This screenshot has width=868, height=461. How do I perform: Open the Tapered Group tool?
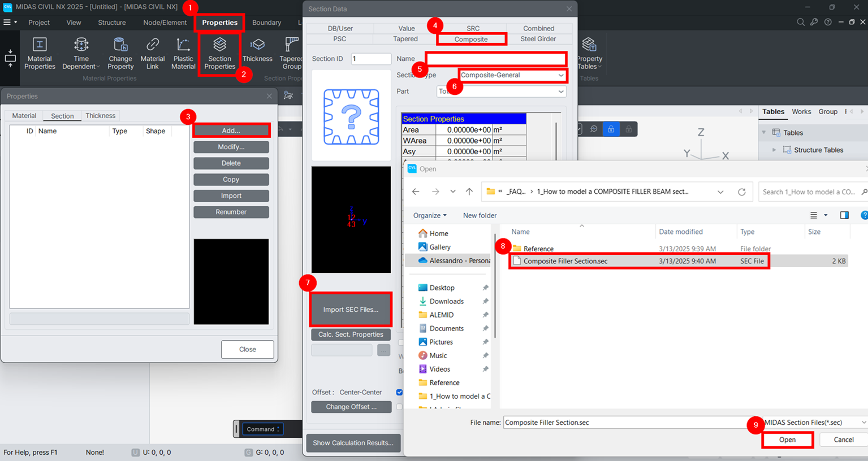(x=291, y=53)
